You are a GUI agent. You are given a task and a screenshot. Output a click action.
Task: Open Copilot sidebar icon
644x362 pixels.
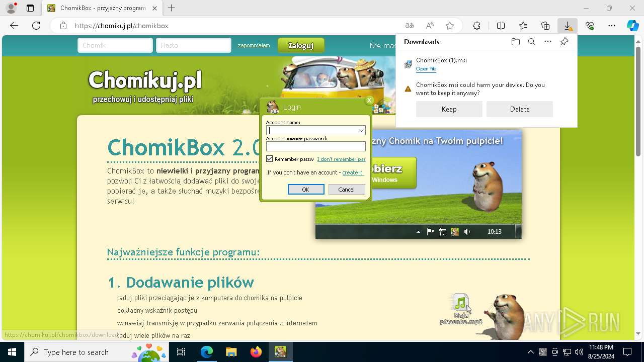632,26
